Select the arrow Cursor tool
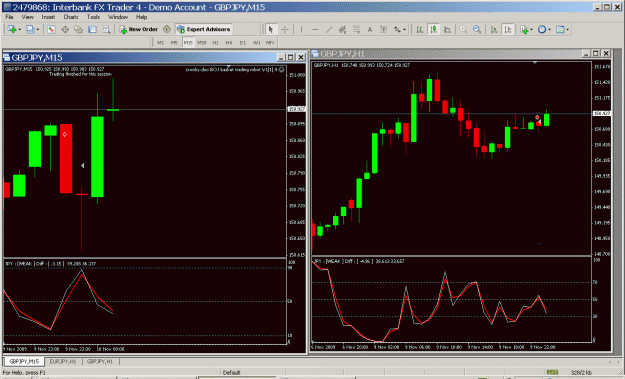Viewport: 625px width, 379px height. coord(271,29)
